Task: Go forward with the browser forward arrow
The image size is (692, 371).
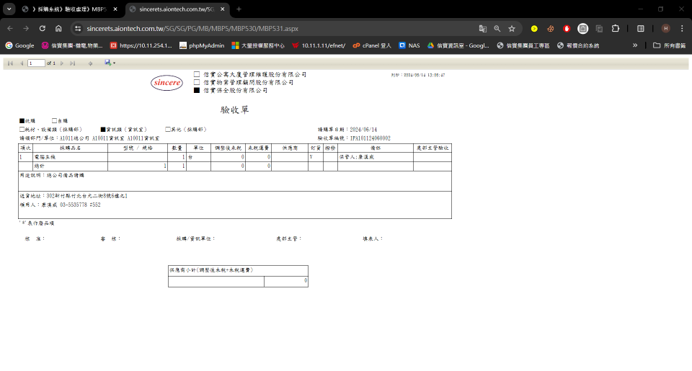Action: click(26, 28)
